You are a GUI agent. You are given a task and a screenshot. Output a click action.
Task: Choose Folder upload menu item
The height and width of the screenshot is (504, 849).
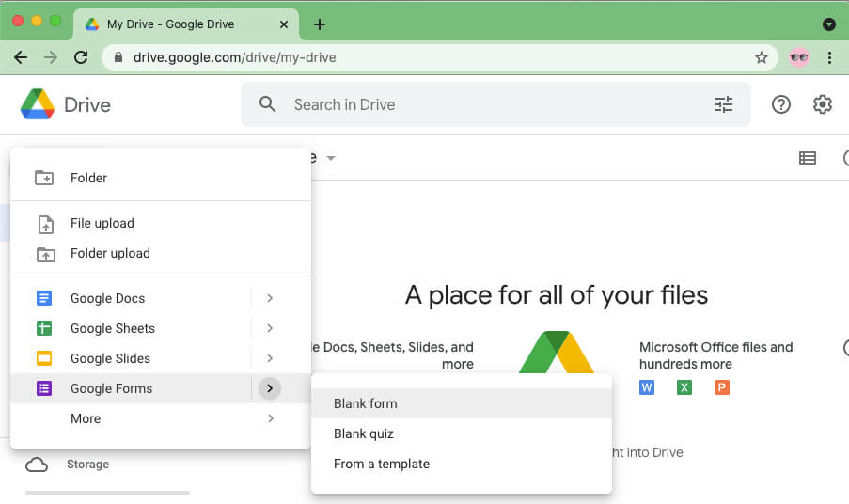pos(160,253)
